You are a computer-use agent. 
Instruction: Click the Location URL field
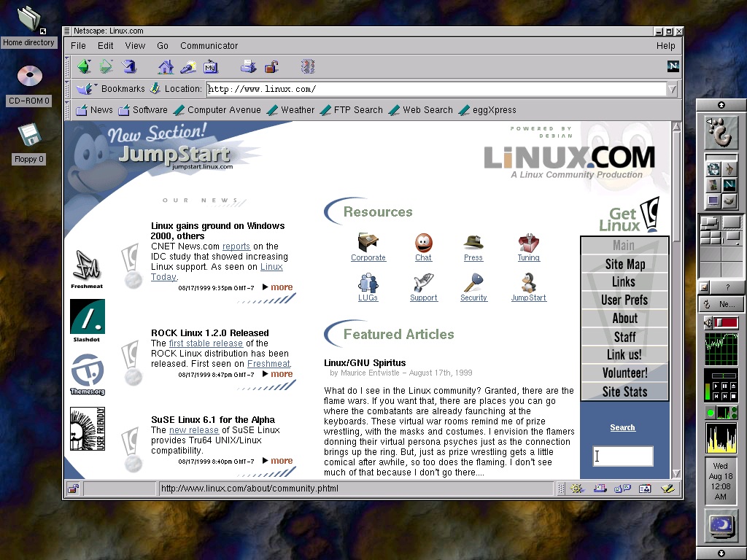pos(436,89)
